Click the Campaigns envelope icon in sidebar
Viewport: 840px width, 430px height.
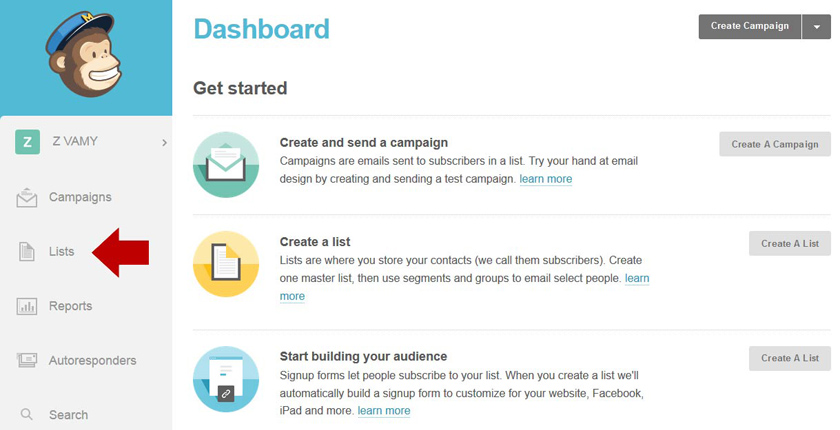[x=27, y=198]
